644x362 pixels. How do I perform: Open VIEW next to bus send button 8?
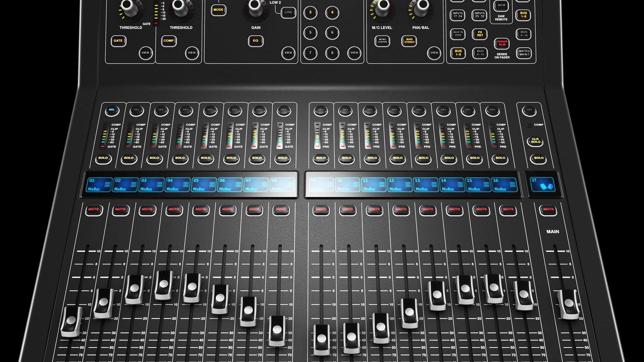(x=354, y=53)
